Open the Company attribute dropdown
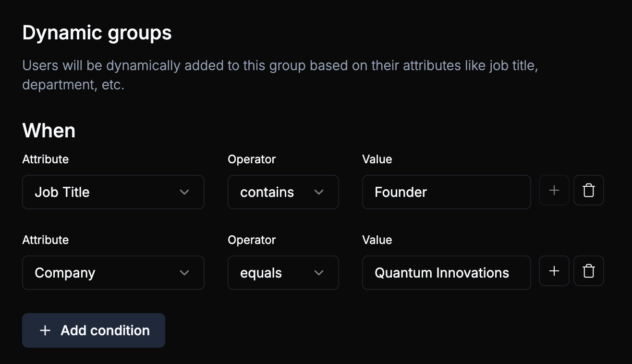This screenshot has width=632, height=364. (x=113, y=273)
